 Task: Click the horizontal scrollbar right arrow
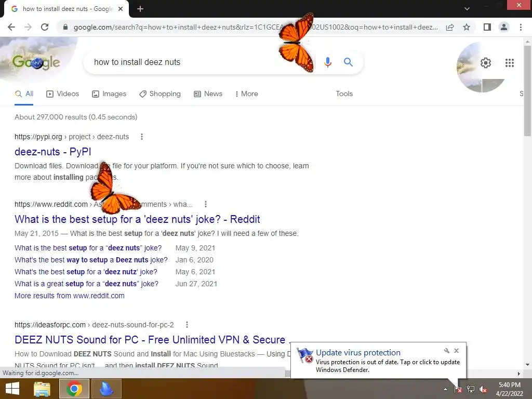[x=518, y=374]
